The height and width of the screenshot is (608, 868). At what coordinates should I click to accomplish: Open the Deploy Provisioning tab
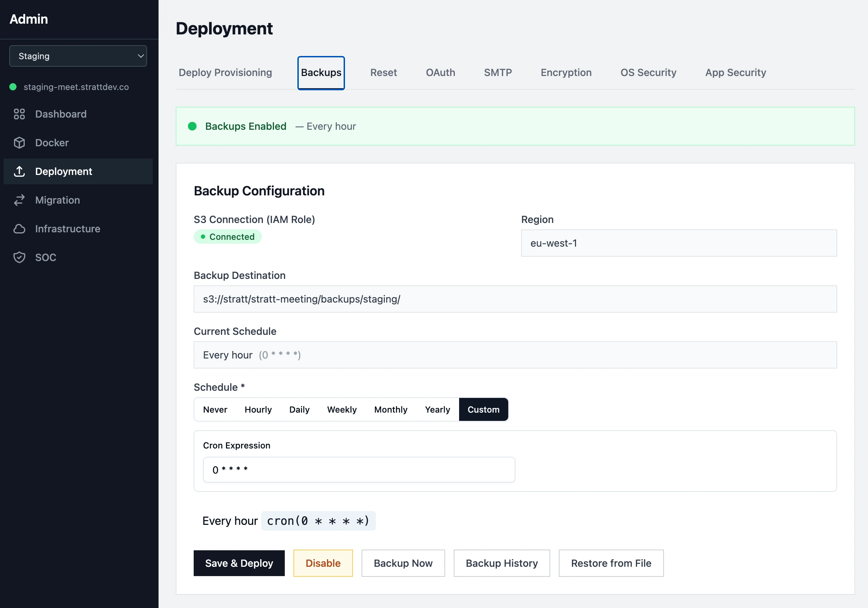click(225, 72)
